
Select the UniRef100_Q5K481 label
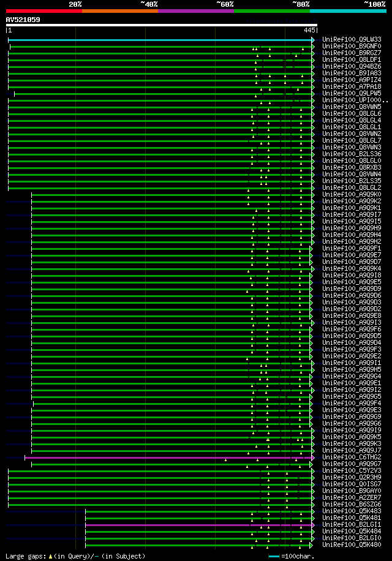tap(352, 518)
